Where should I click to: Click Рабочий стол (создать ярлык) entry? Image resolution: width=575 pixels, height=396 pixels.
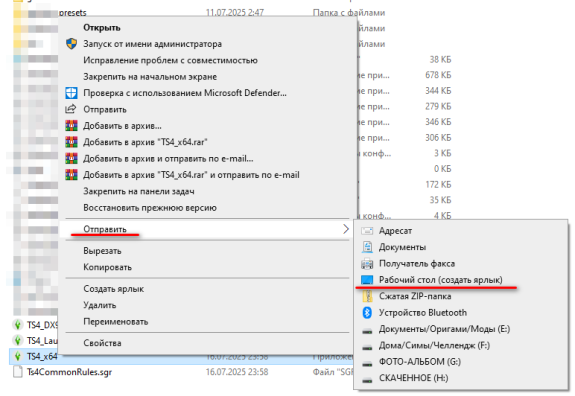pos(440,280)
